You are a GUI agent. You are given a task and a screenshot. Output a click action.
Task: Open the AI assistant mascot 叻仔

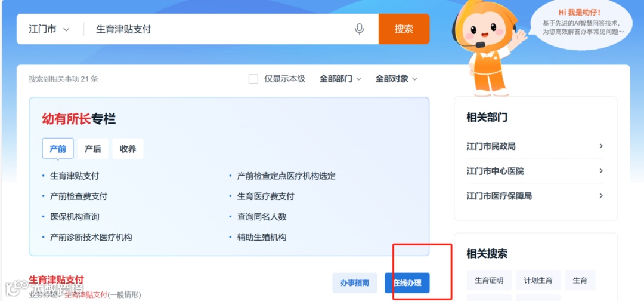[x=487, y=47]
